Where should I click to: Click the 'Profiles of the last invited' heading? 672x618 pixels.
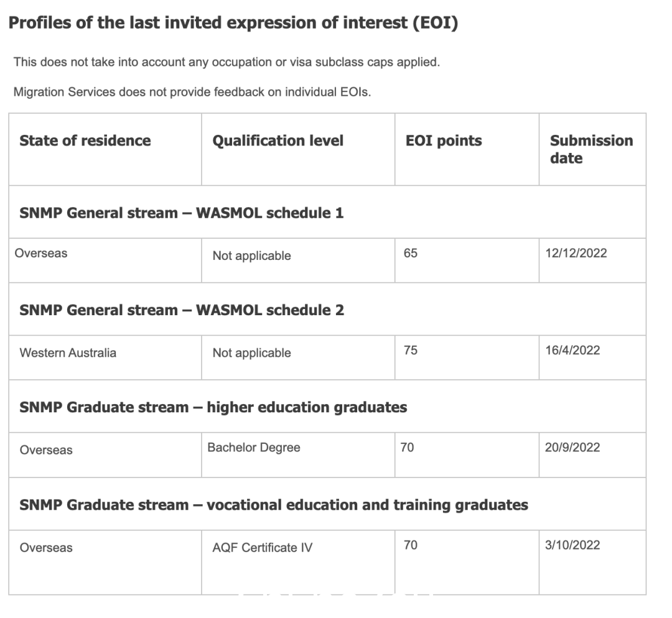233,23
